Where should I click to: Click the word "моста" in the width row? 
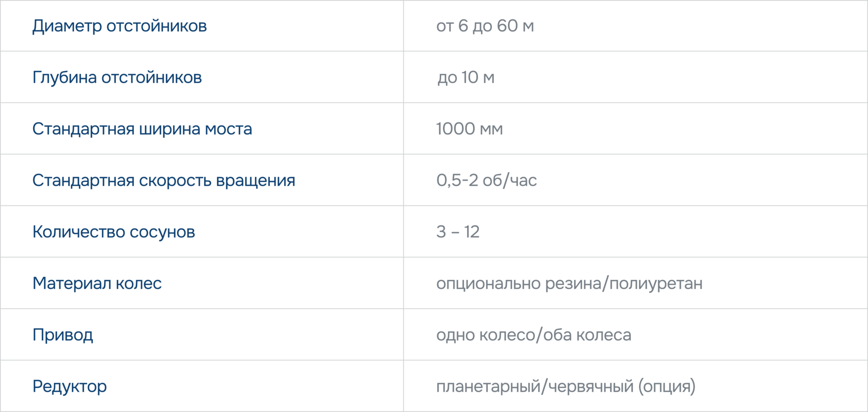point(228,129)
